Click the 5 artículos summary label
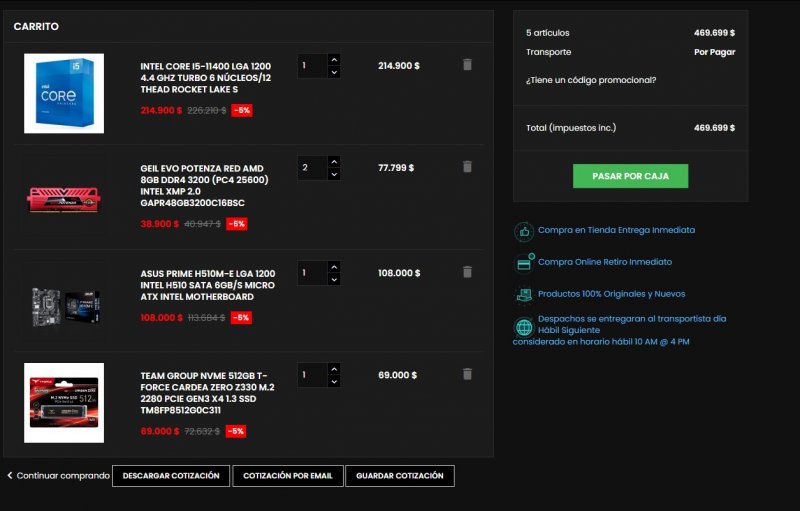The width and height of the screenshot is (800, 511). (547, 33)
